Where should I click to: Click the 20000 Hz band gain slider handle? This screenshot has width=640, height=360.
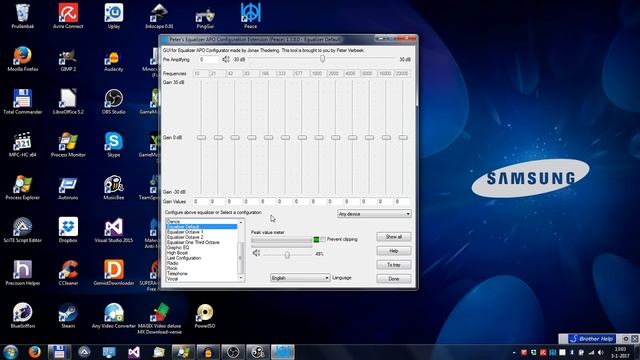[x=403, y=138]
